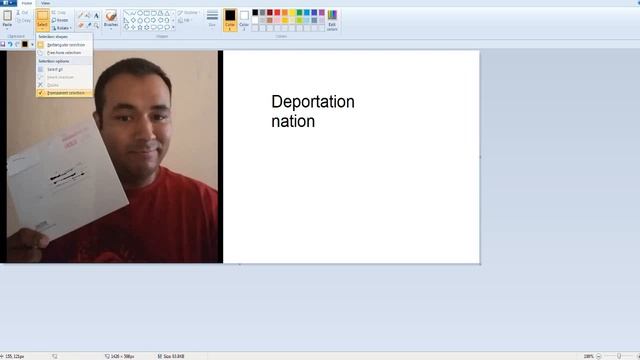Open Customize Quick Access Toolbar arrow
This screenshot has height=360, width=640.
(32, 44)
